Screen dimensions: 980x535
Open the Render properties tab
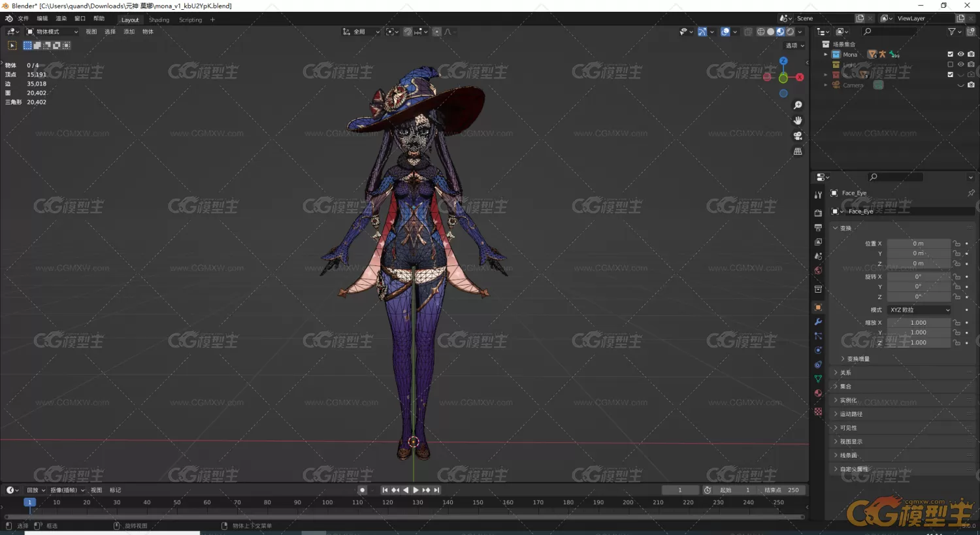(x=818, y=213)
